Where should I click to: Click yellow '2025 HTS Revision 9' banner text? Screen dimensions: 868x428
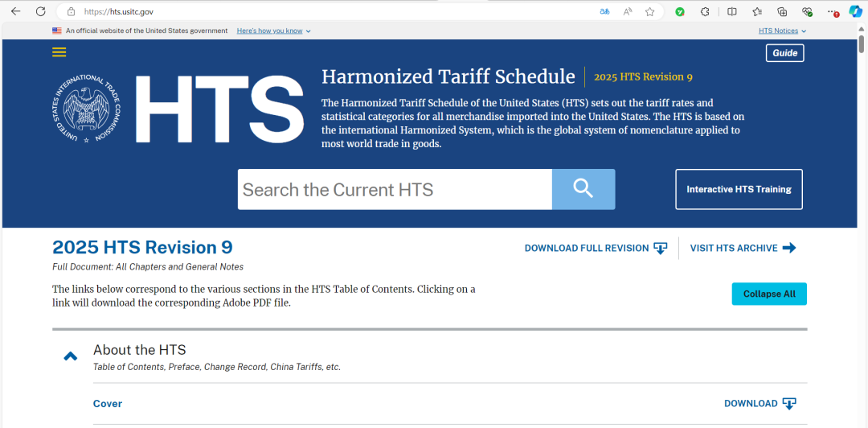pos(643,76)
